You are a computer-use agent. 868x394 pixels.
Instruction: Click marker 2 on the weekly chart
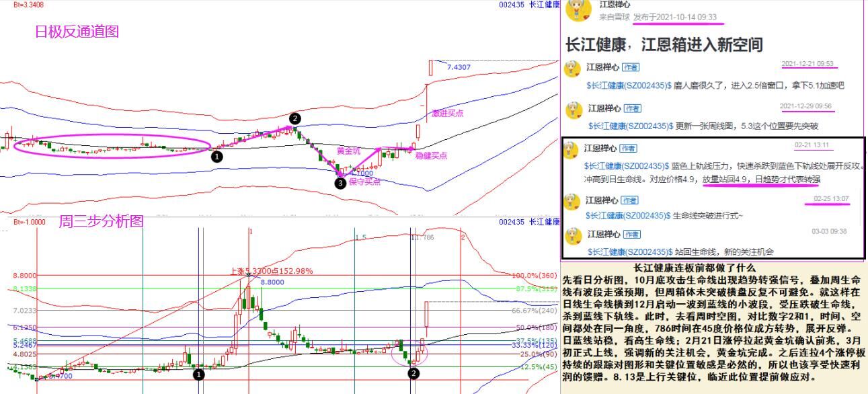(413, 374)
